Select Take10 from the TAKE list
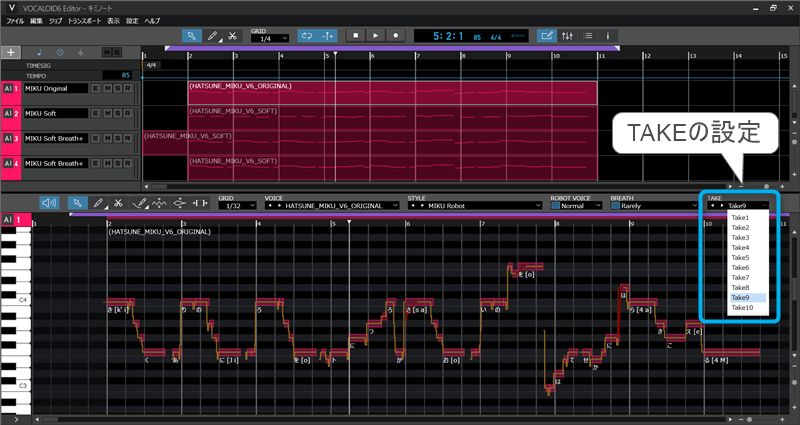The image size is (800, 425). 748,308
